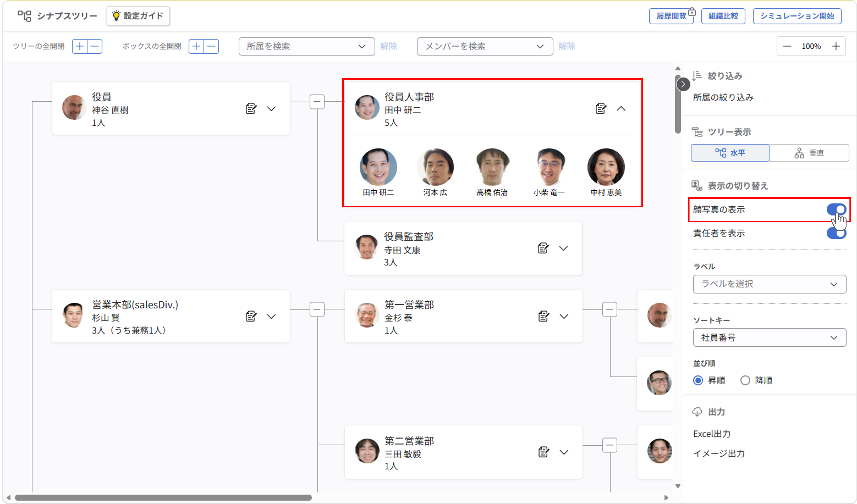Image resolution: width=857 pixels, height=504 pixels.
Task: Collapse all tree nodes with minus
Action: [x=95, y=47]
